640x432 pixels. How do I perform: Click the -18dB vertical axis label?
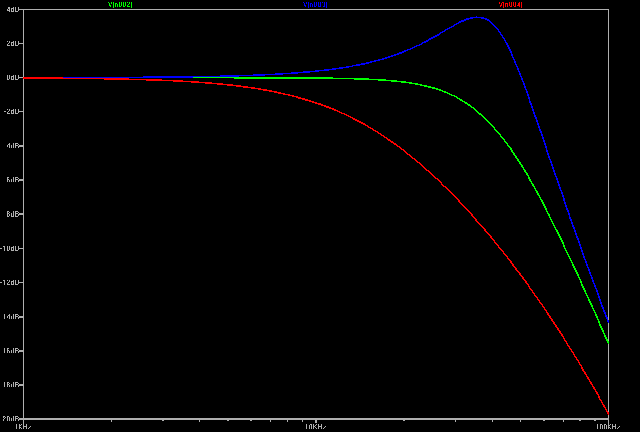12,384
